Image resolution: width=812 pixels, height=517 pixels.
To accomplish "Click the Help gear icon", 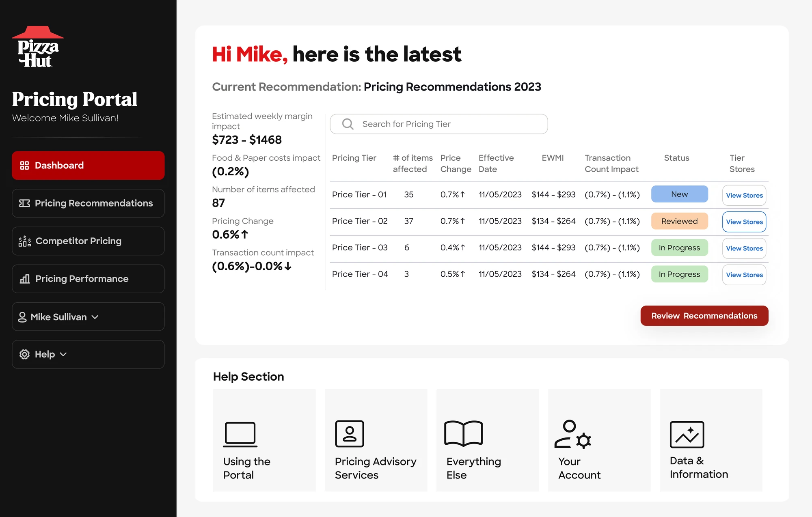I will [x=24, y=354].
